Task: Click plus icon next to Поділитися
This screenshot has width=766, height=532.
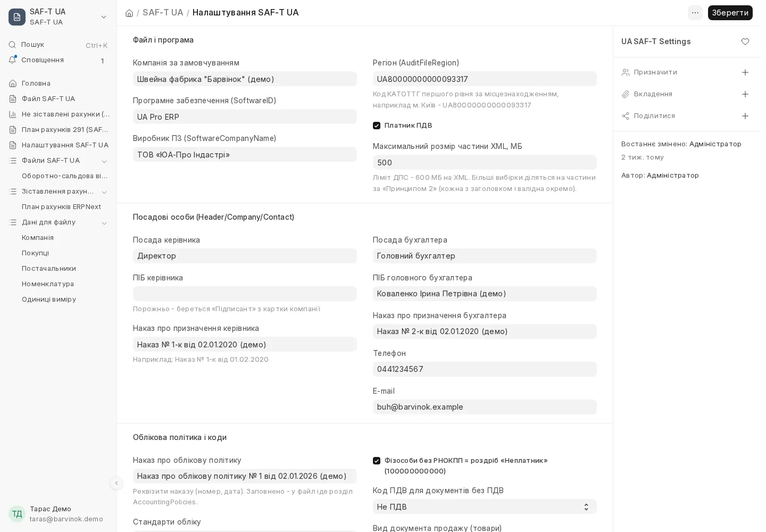Action: tap(745, 116)
